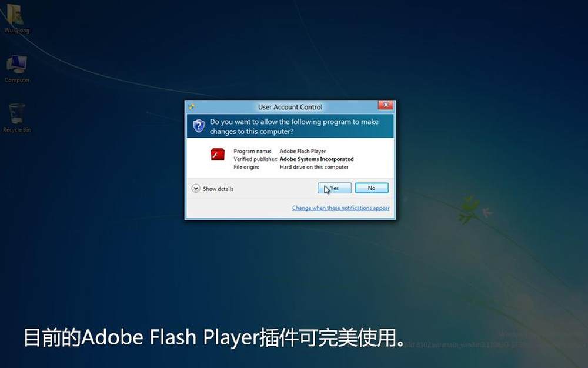Expand details with the round chevron button

point(196,188)
